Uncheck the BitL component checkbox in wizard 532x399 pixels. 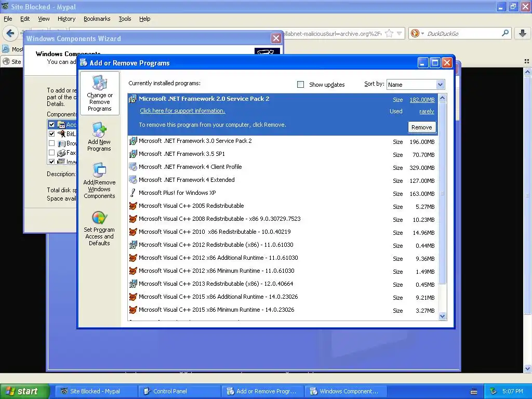(51, 134)
